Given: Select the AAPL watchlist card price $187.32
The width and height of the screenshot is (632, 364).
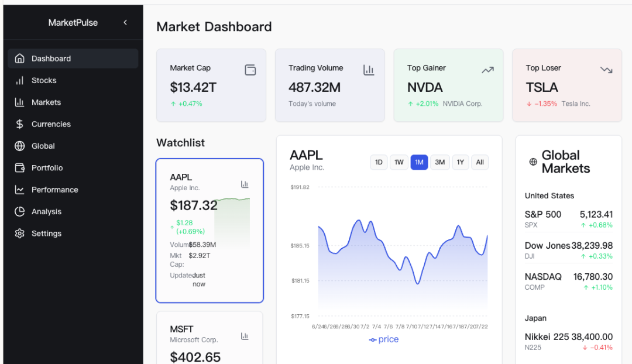Looking at the screenshot, I should (x=194, y=205).
